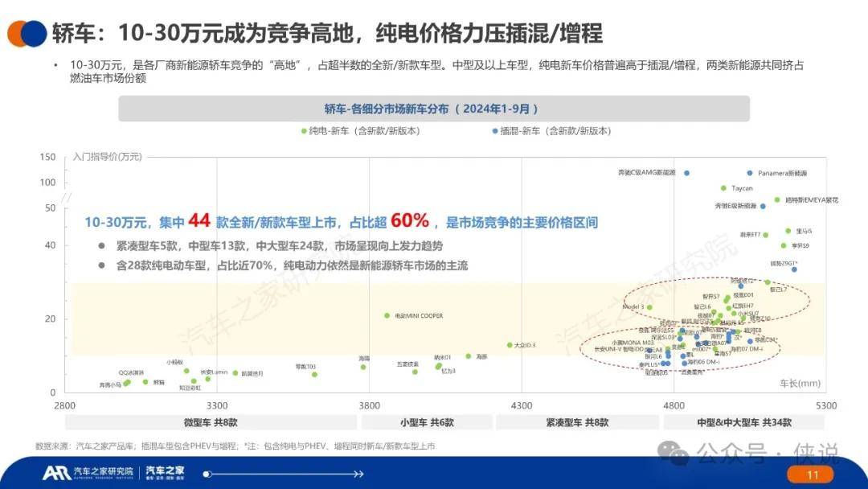
Task: Click the x-axis value 5300
Action: click(826, 405)
